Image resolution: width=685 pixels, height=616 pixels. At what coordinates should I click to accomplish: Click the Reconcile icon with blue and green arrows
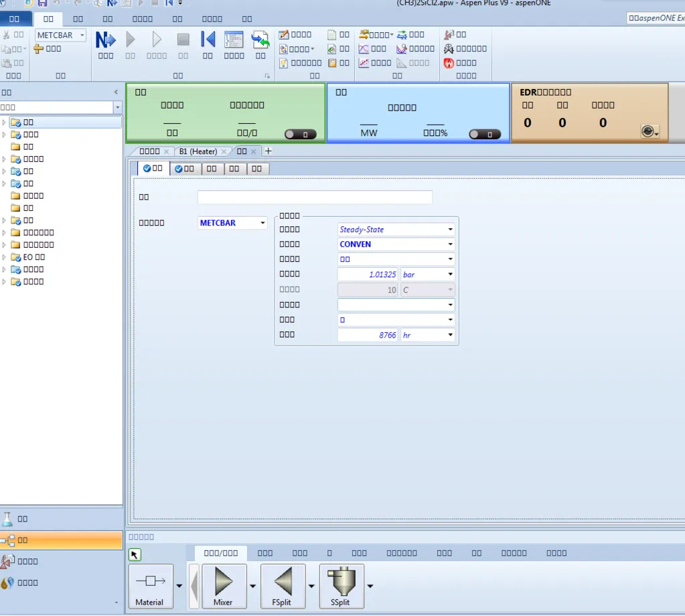(x=260, y=40)
